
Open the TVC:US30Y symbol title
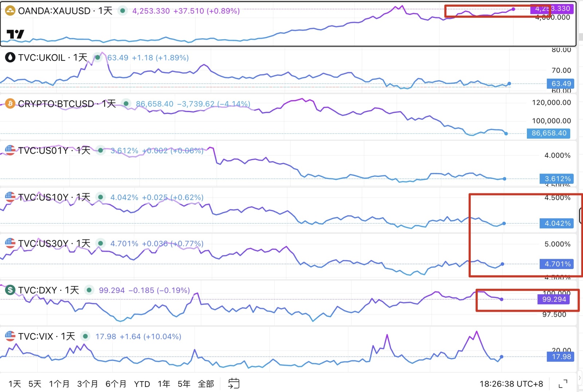point(54,243)
